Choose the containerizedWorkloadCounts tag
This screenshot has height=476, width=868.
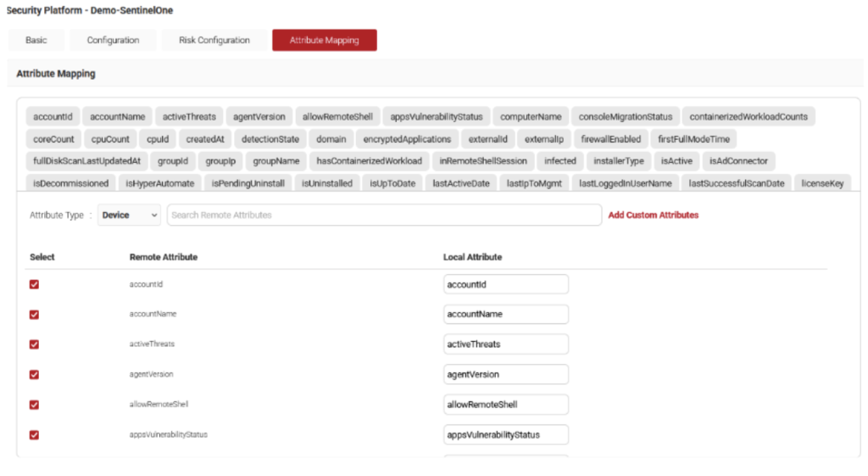pyautogui.click(x=748, y=117)
